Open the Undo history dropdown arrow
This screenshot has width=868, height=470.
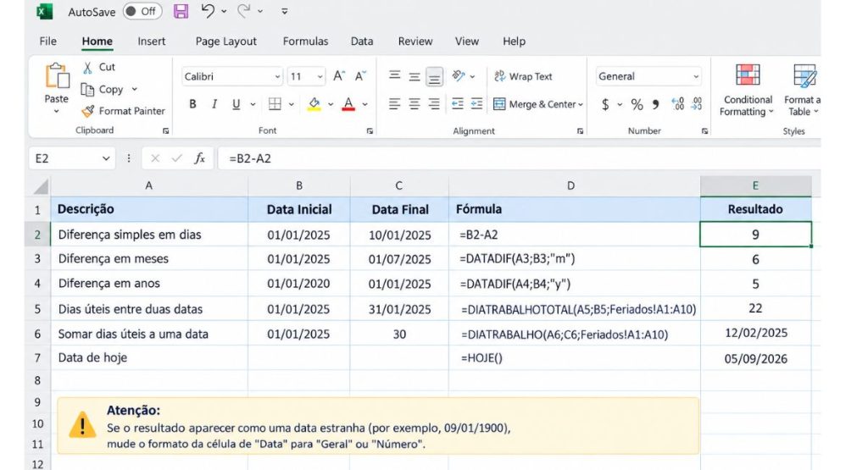click(224, 11)
